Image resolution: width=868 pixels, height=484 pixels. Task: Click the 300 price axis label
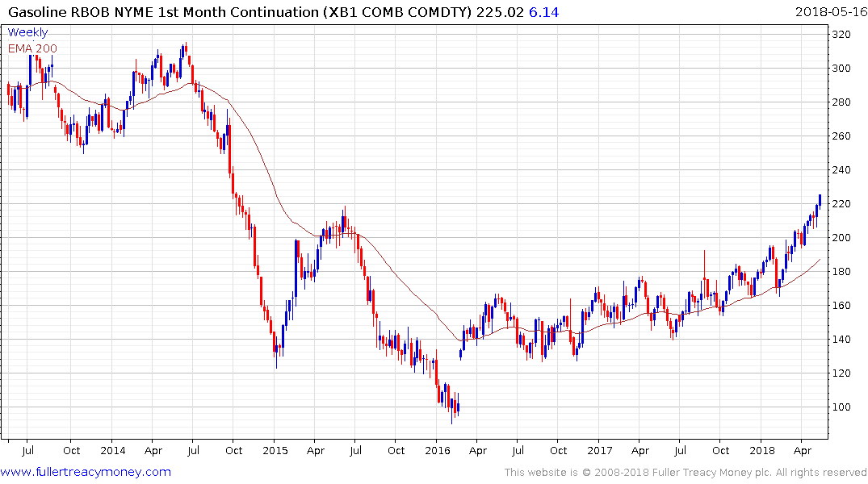tap(841, 68)
